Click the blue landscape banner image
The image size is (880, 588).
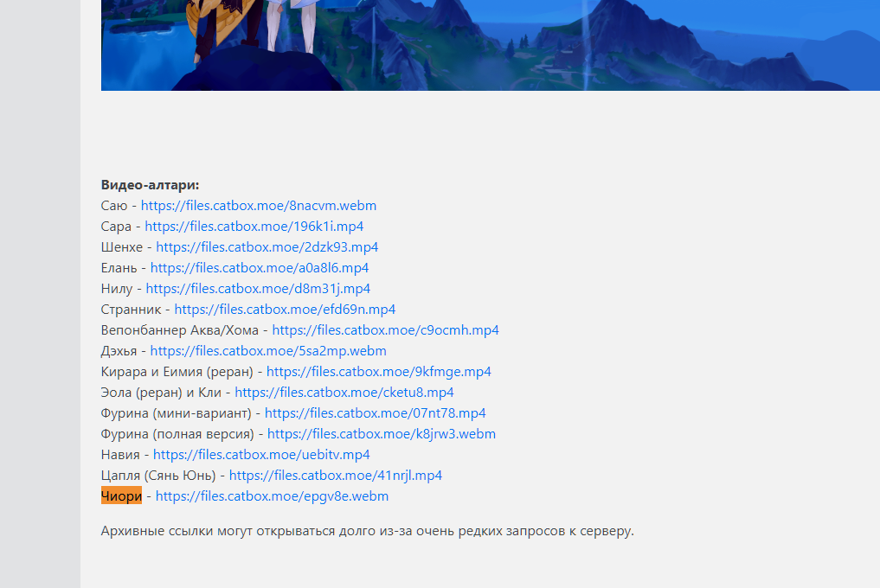click(491, 45)
